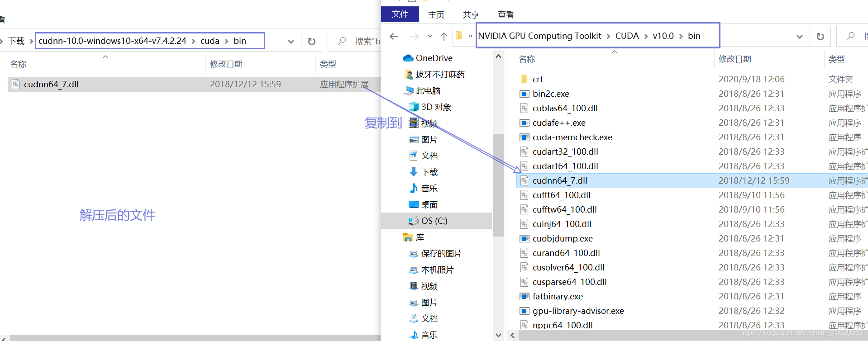Screen dimensions: 868x341
Task: Click the Back arrow in the CUDA window
Action: (x=394, y=36)
